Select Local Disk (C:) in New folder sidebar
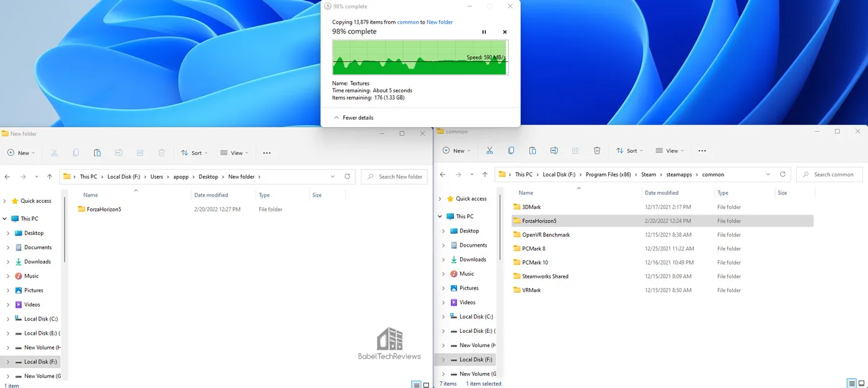Image resolution: width=868 pixels, height=388 pixels. click(41, 319)
